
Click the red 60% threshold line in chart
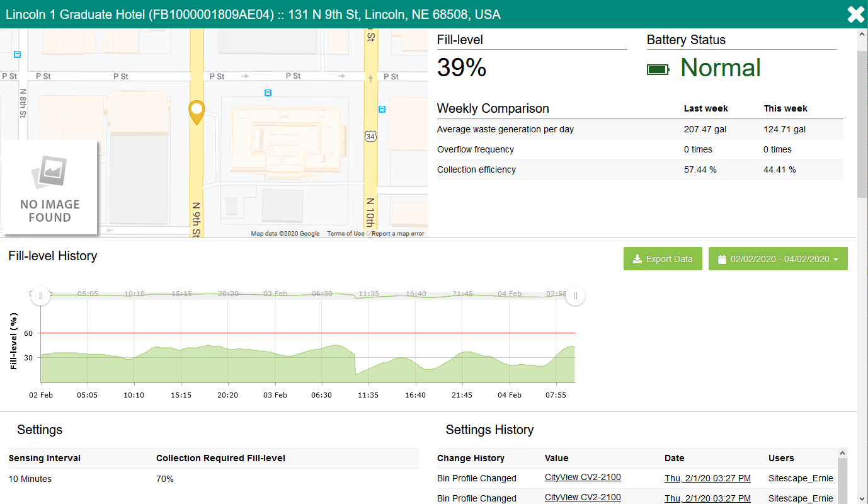click(x=308, y=333)
